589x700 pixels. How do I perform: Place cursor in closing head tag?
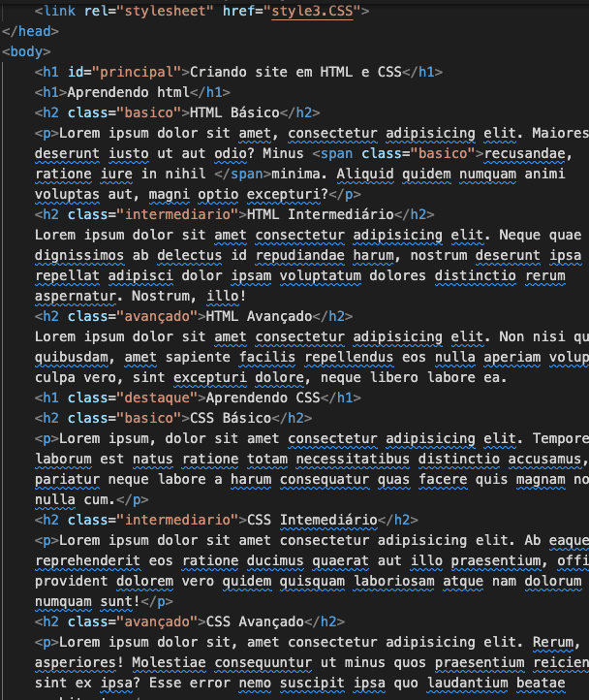(30, 31)
